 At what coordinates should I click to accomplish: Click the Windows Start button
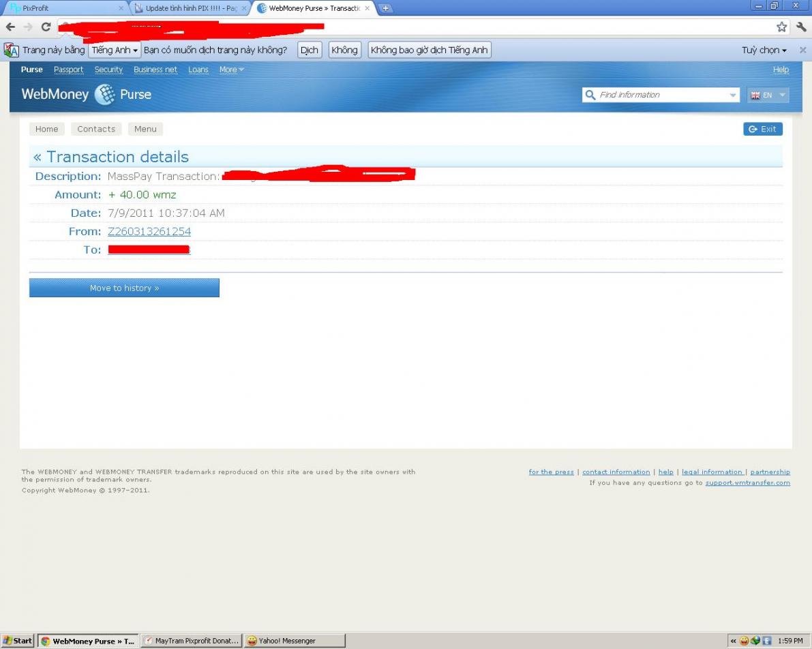(x=18, y=641)
